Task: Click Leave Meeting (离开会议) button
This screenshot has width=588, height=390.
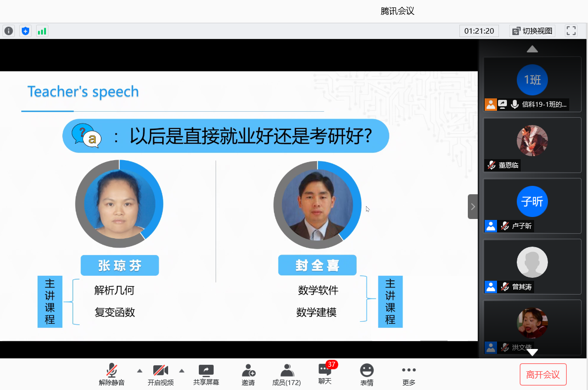Action: tap(543, 374)
